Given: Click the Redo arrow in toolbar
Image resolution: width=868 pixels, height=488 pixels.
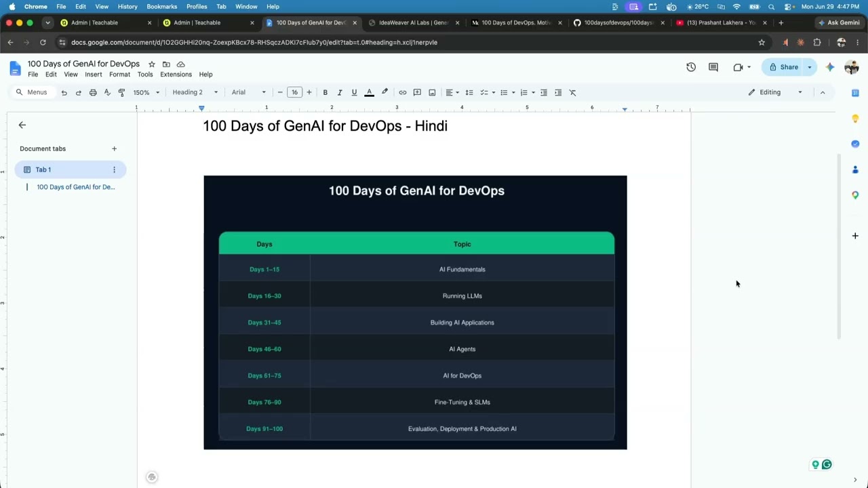Looking at the screenshot, I should point(78,92).
